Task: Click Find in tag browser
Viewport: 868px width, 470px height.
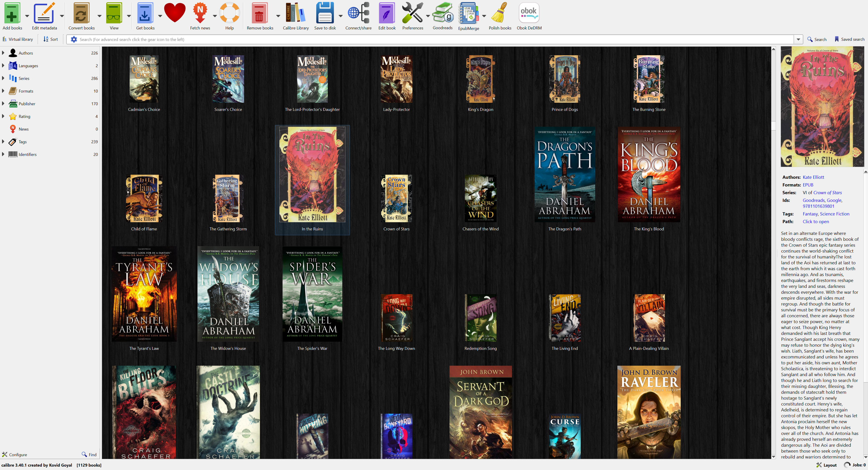Action: [89, 454]
